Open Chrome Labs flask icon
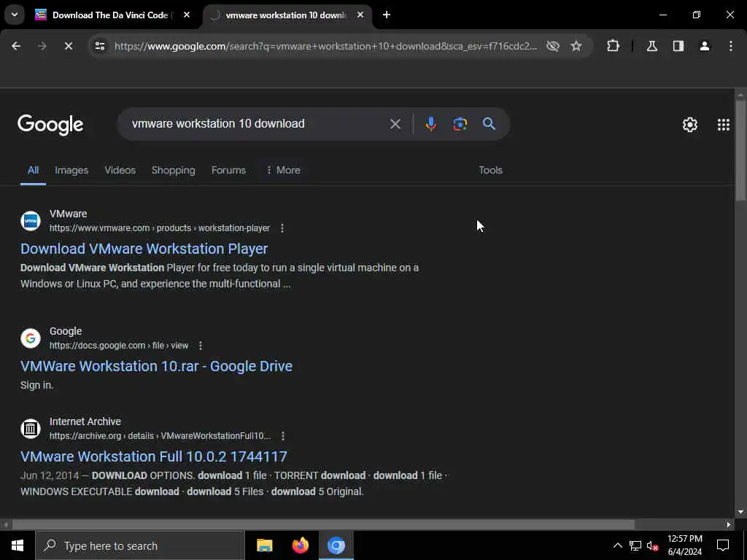The height and width of the screenshot is (560, 747). [x=652, y=46]
